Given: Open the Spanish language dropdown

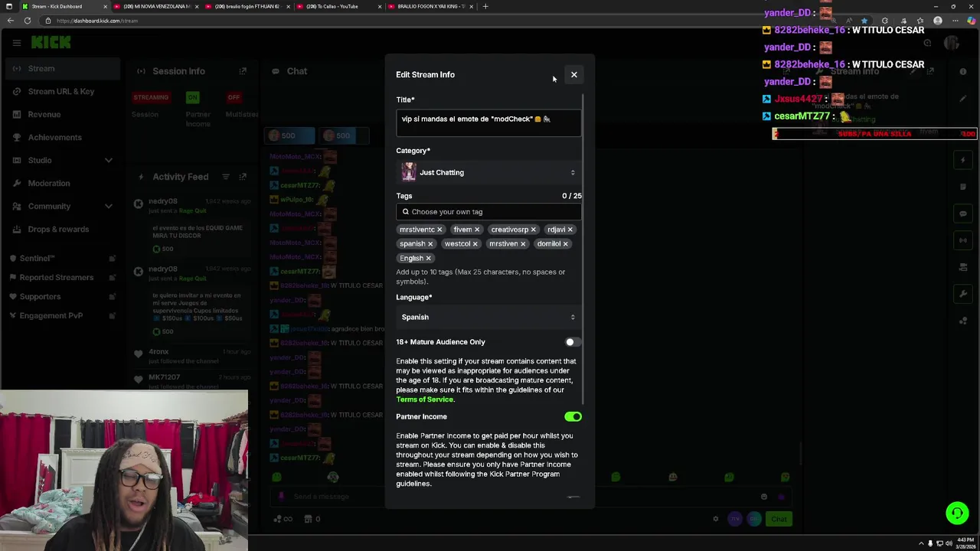Looking at the screenshot, I should [488, 317].
